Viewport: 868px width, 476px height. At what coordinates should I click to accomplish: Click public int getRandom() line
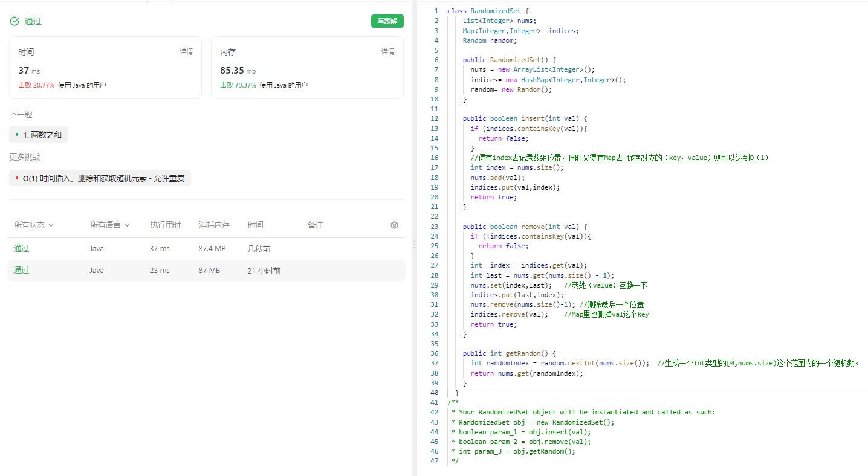(509, 353)
